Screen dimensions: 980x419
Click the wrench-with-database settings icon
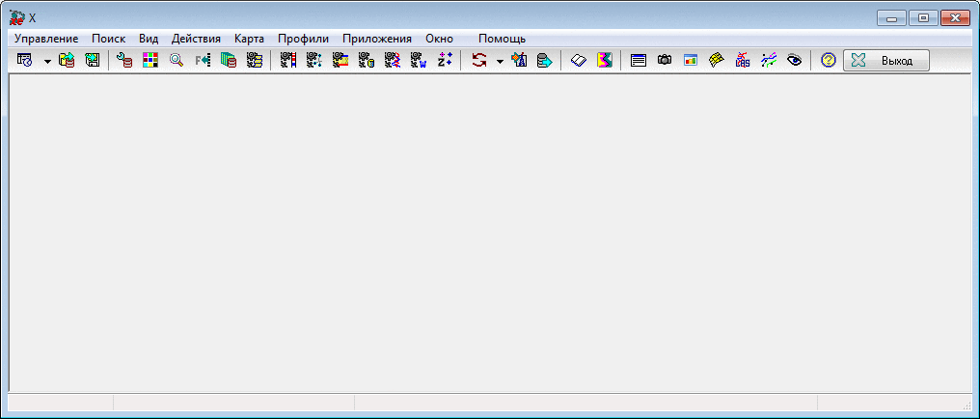point(124,61)
